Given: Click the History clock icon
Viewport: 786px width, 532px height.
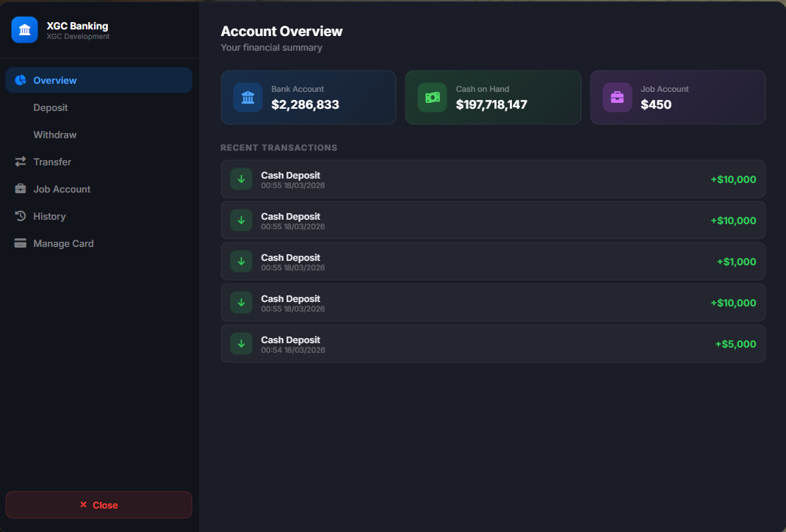Looking at the screenshot, I should point(21,216).
